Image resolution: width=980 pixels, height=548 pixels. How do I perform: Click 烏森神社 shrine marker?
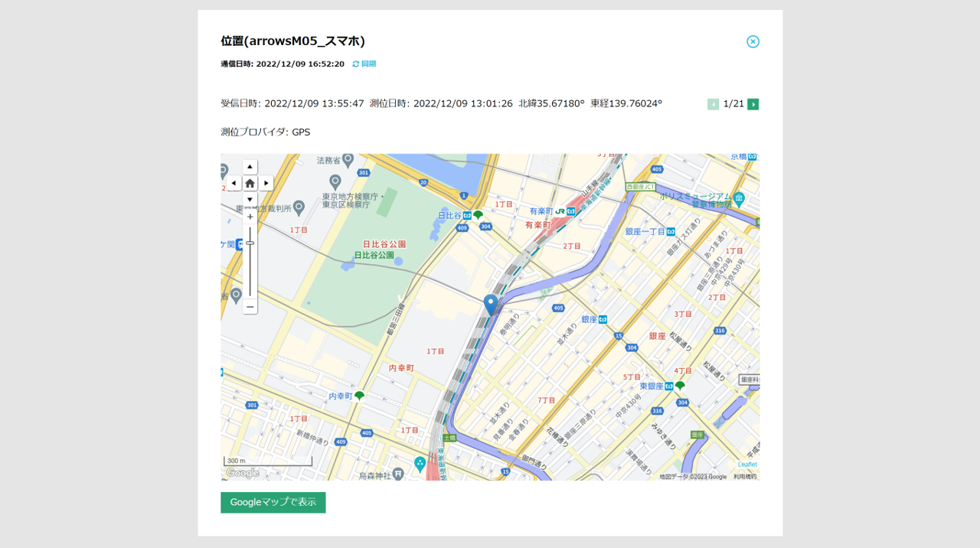(x=398, y=475)
